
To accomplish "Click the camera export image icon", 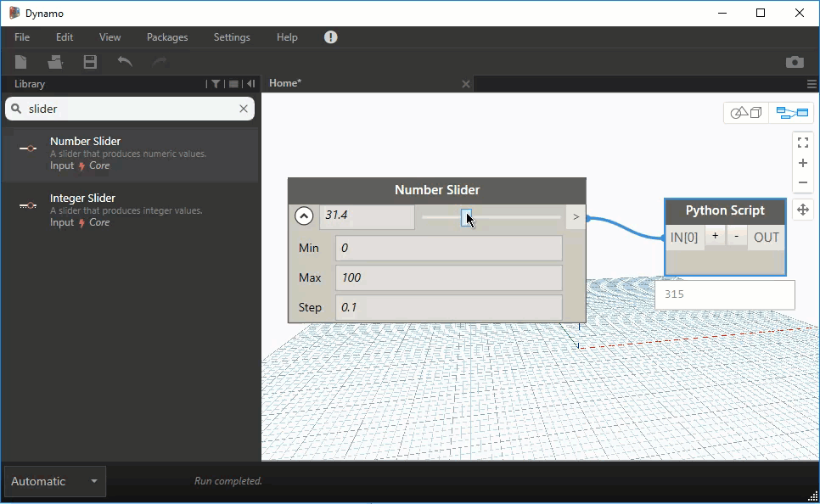I will [x=795, y=62].
